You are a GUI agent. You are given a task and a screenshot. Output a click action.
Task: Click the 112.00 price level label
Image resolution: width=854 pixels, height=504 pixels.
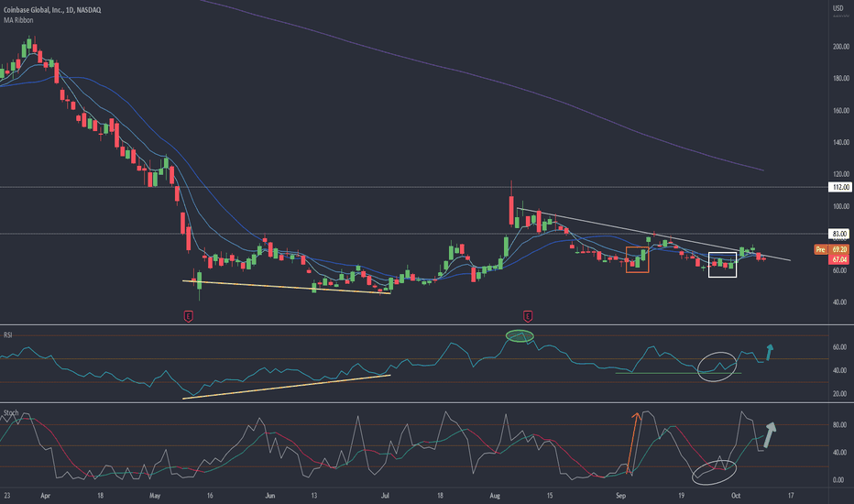(x=839, y=187)
